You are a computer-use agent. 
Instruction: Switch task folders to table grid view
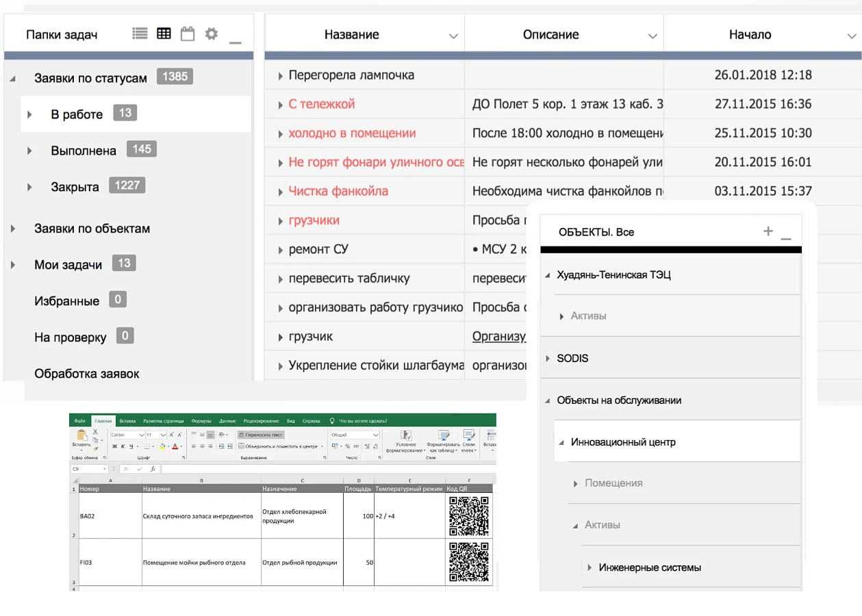164,33
